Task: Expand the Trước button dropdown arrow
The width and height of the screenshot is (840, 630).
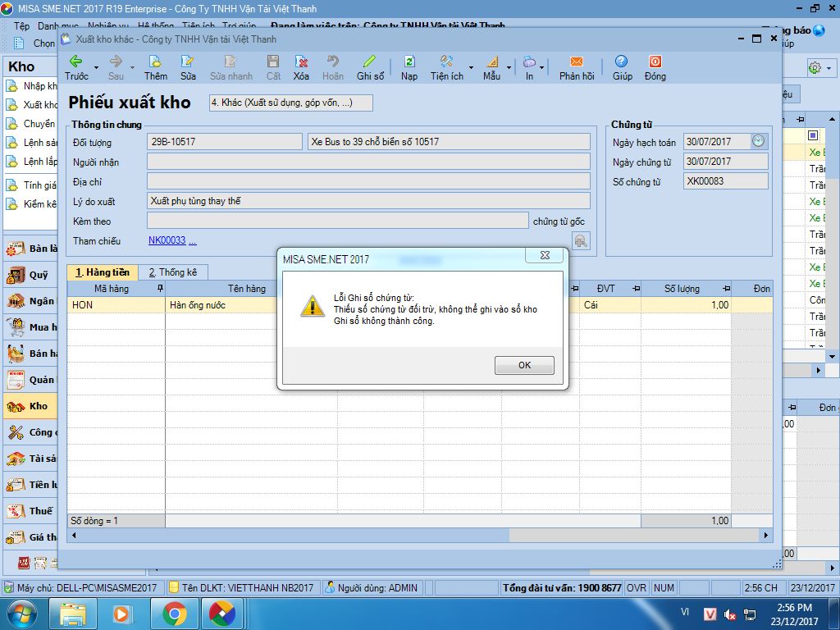Action: (97, 67)
